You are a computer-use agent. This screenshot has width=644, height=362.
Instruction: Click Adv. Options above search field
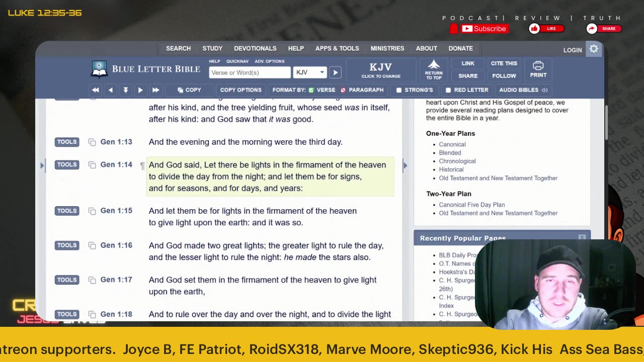pyautogui.click(x=270, y=61)
